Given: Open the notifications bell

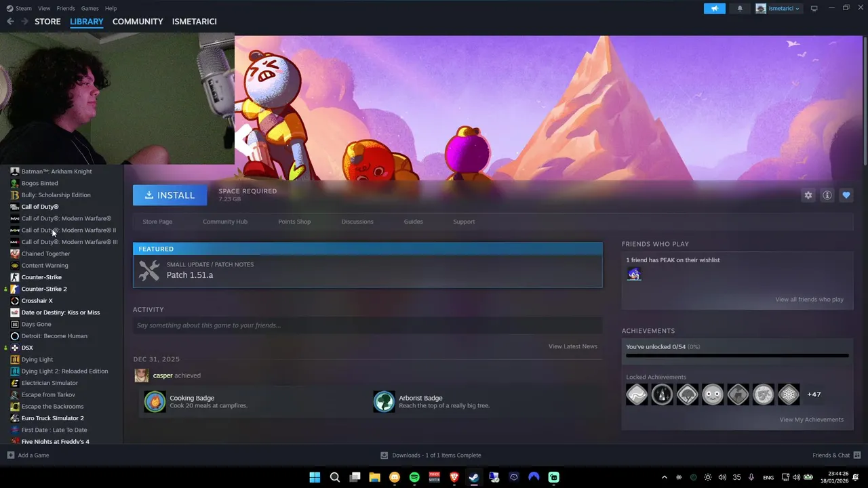Looking at the screenshot, I should coord(740,8).
